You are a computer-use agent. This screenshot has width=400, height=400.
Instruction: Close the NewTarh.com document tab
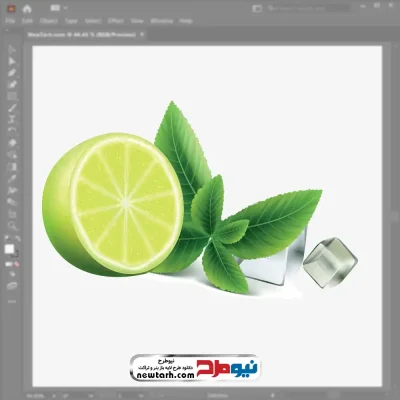point(142,34)
